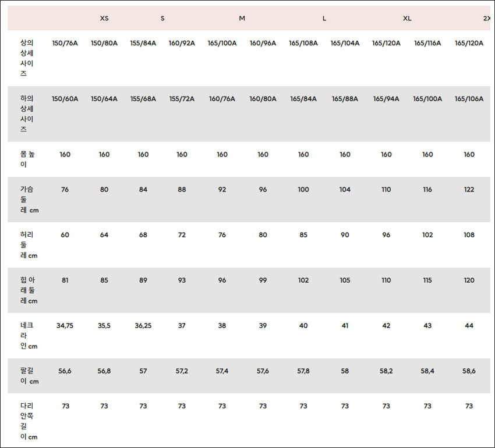Click the 하의 상세 사이즈 row label

click(27, 114)
